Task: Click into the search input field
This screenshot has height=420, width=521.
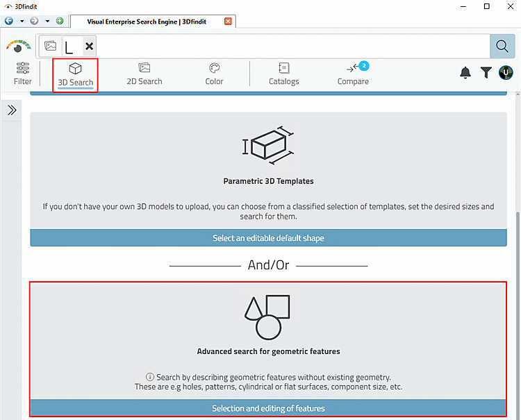Action: point(292,46)
